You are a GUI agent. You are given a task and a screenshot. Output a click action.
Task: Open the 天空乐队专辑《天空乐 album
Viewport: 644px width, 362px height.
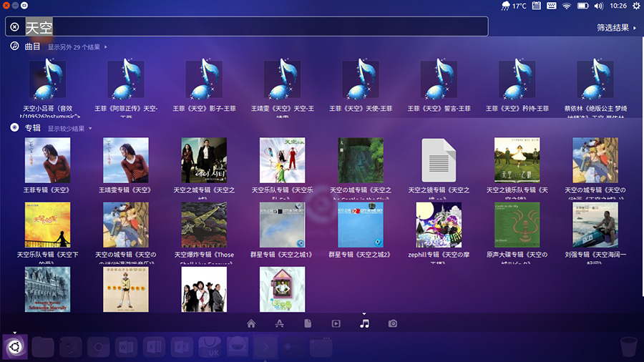(283, 167)
